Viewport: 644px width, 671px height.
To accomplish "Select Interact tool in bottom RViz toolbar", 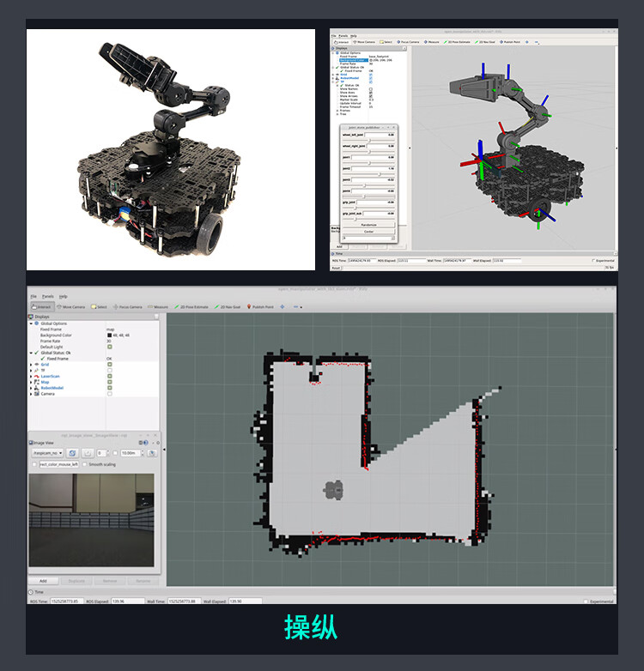I will click(x=42, y=307).
